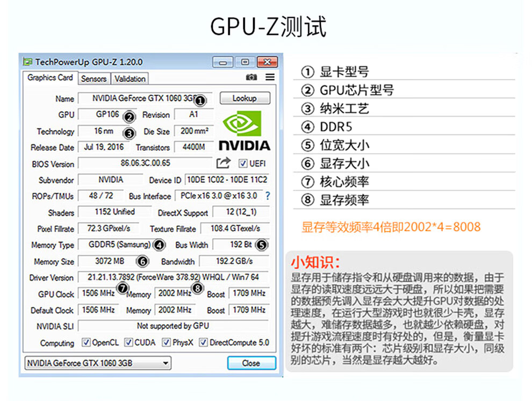532x401 pixels.
Task: Click the Default Clock row Boost 1709 MHz
Action: pyautogui.click(x=249, y=310)
